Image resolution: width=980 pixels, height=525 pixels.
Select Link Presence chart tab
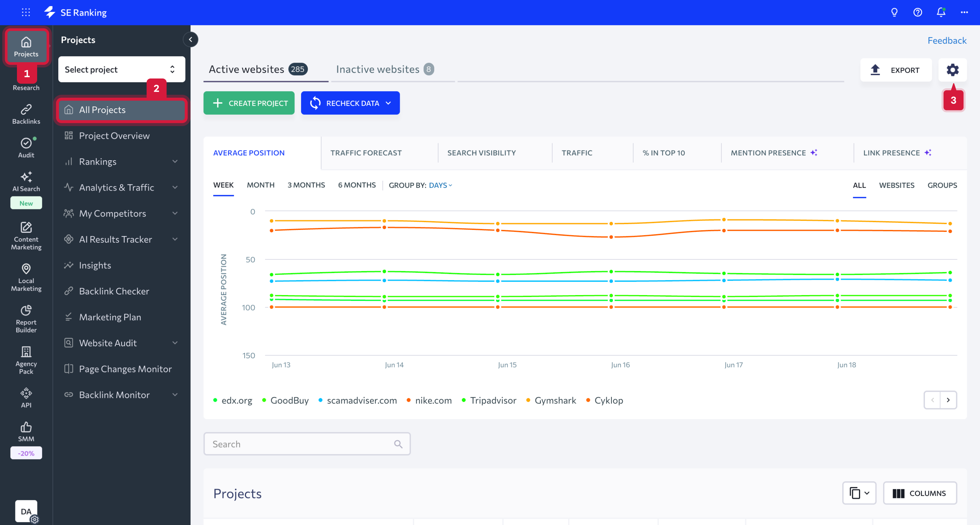pos(897,153)
